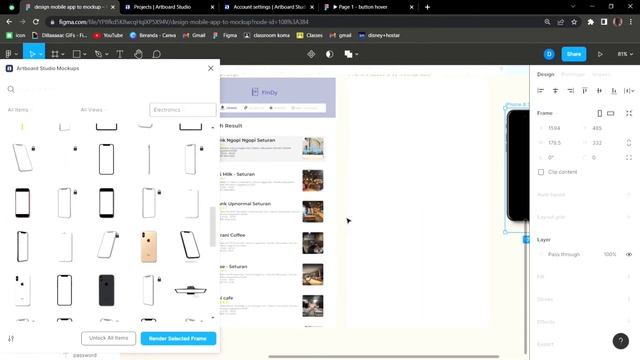640x360 pixels.
Task: Click the plugin search input field
Action: (110, 89)
